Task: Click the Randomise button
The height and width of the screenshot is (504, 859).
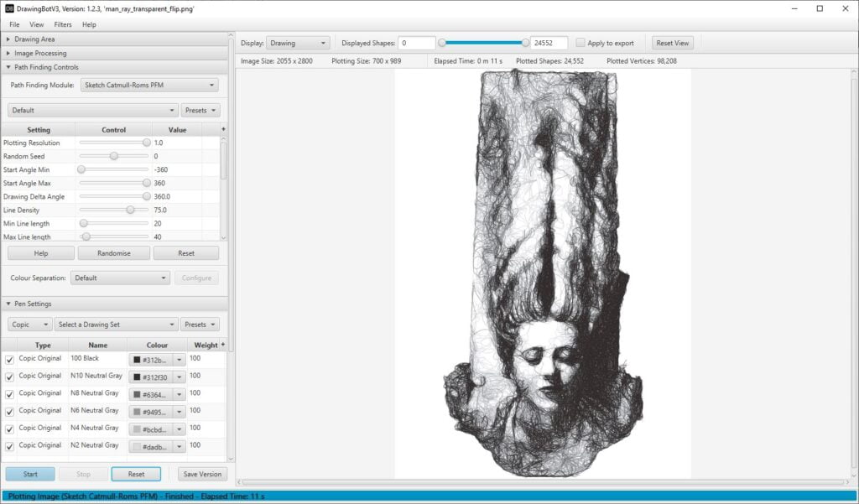Action: point(113,252)
